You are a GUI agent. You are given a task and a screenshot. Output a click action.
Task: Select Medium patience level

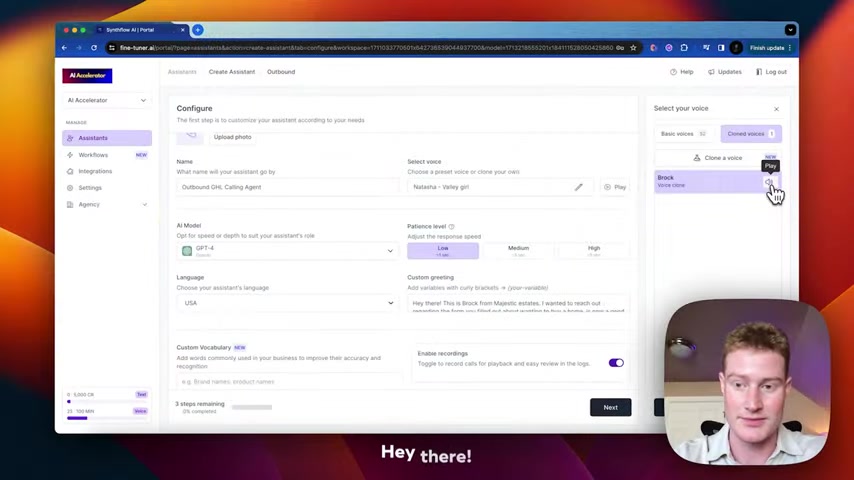coord(518,251)
